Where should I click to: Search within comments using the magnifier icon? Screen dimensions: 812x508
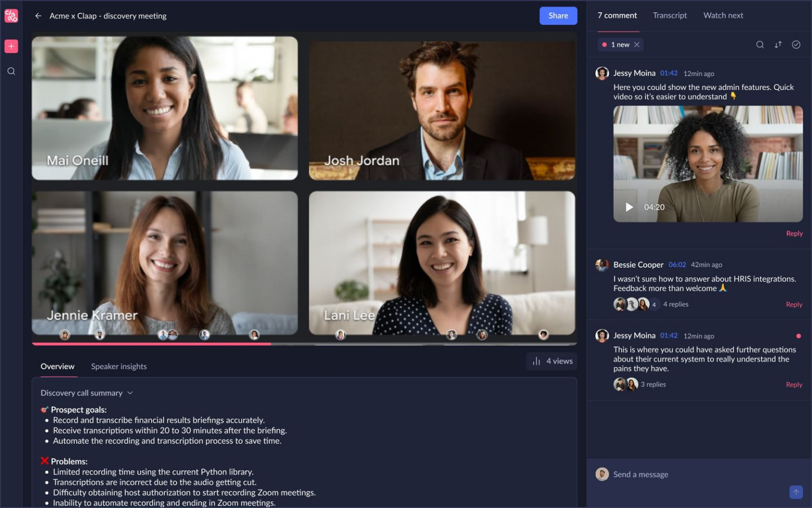pyautogui.click(x=760, y=44)
